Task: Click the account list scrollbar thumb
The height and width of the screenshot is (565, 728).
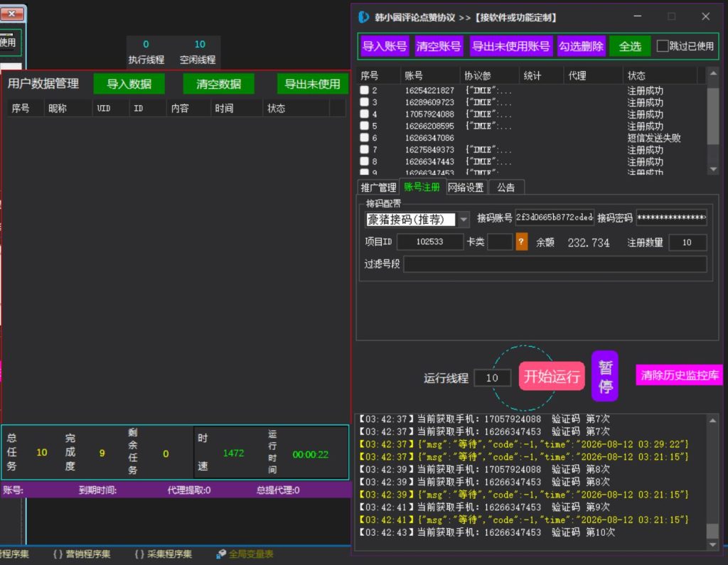Action: [713, 116]
